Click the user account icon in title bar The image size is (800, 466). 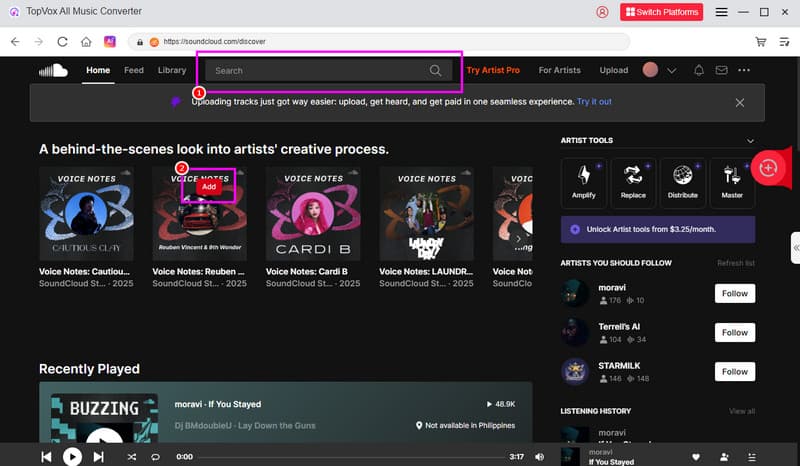602,12
